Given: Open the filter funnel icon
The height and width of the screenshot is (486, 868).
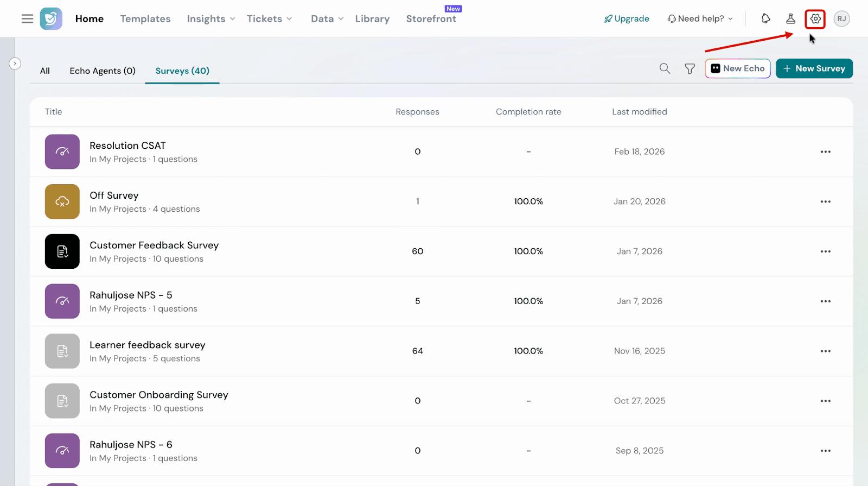Looking at the screenshot, I should [x=690, y=68].
